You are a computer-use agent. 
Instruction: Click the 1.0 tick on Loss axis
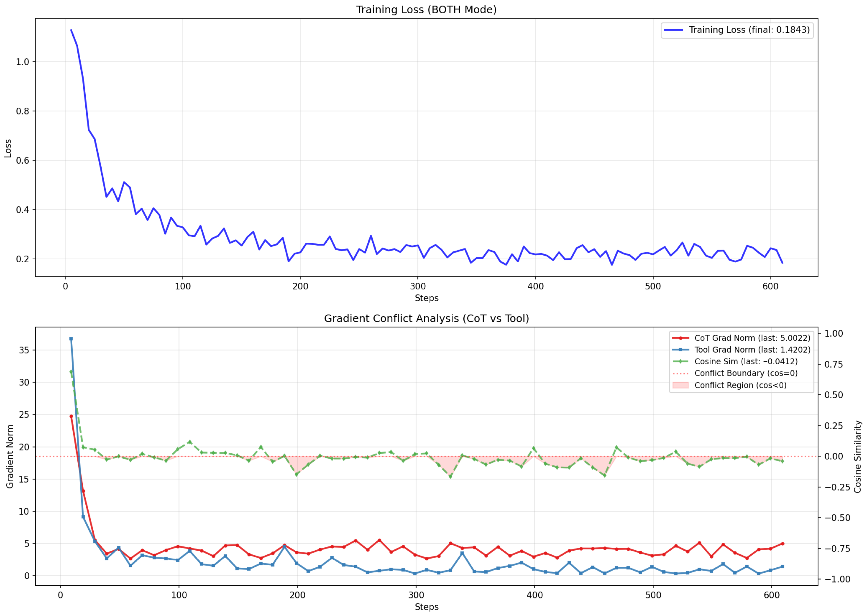point(22,62)
